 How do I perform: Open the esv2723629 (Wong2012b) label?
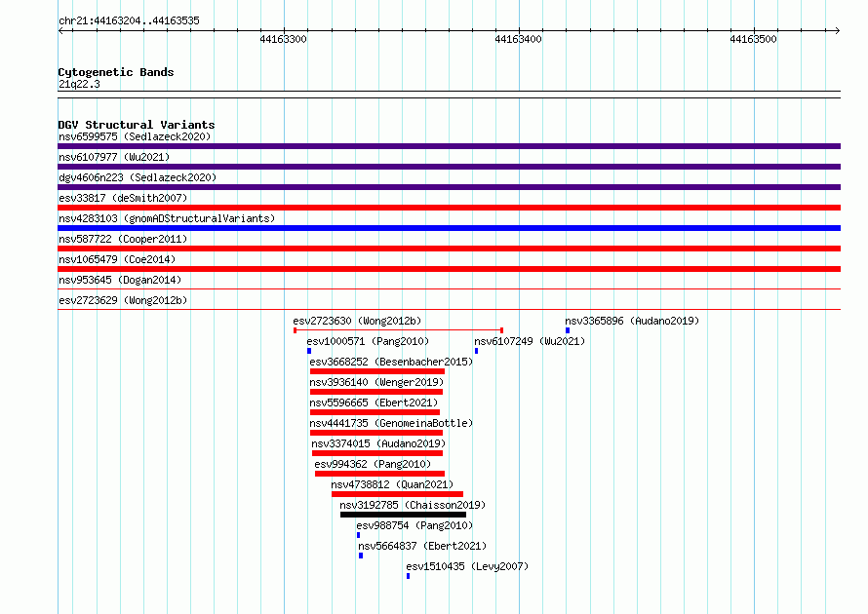(123, 300)
